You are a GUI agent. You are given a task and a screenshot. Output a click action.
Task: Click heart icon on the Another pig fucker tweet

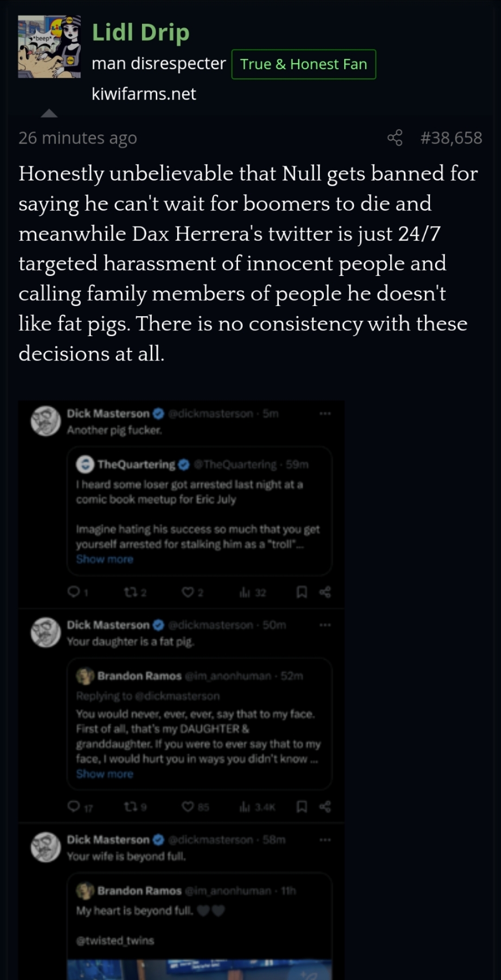pyautogui.click(x=187, y=592)
